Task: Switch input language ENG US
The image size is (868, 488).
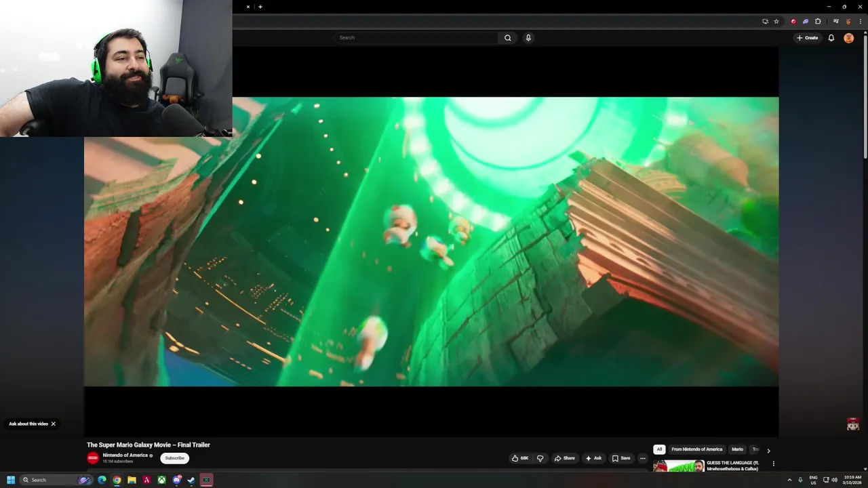Action: (x=813, y=480)
